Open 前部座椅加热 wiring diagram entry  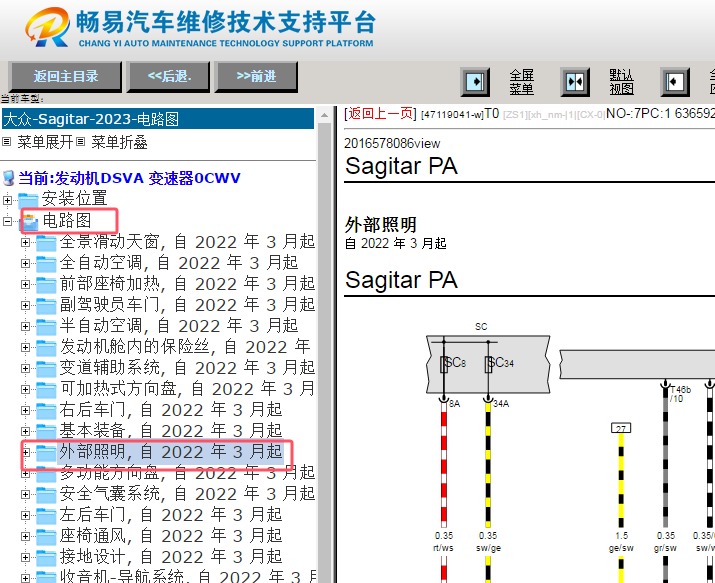[187, 284]
